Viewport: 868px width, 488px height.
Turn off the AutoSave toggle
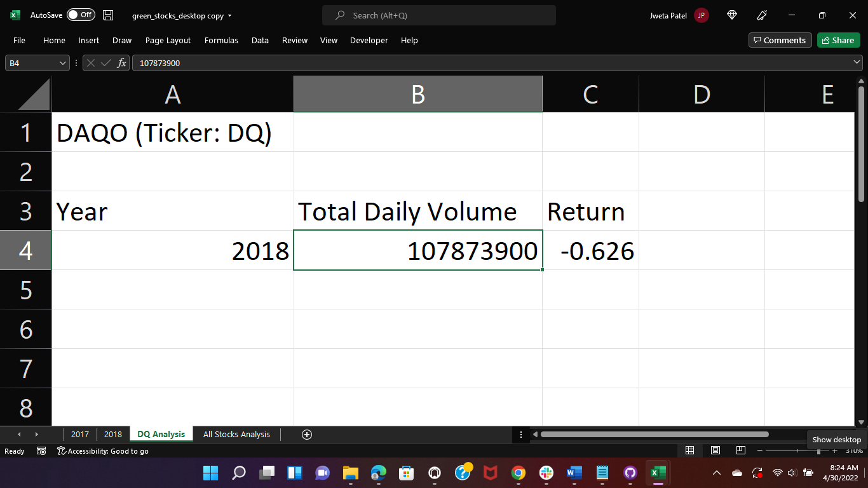pos(81,15)
